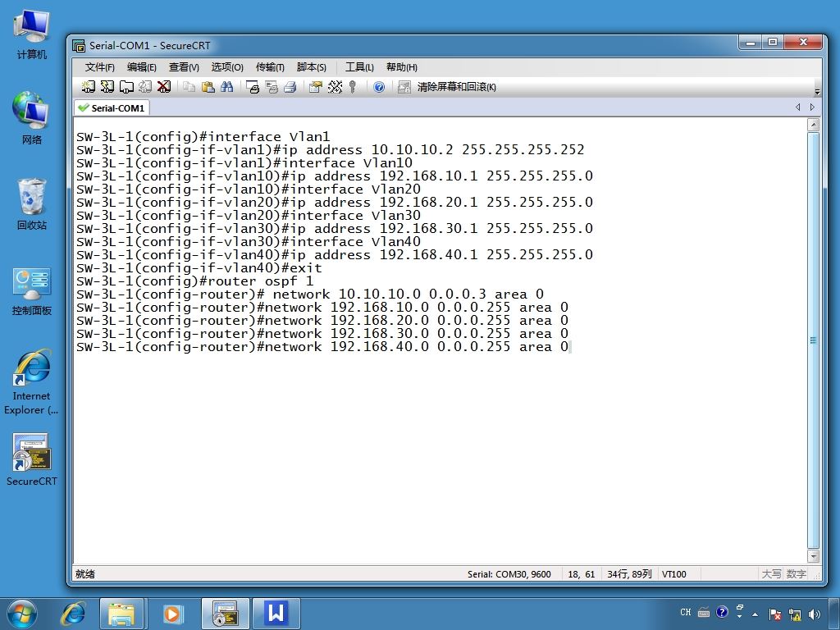This screenshot has height=630, width=840.
Task: Open Session Options toolbar icon
Action: (x=316, y=87)
